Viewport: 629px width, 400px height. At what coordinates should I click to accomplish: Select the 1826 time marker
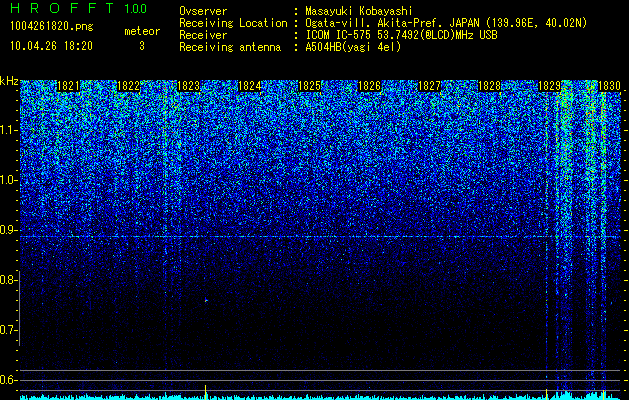pyautogui.click(x=369, y=86)
